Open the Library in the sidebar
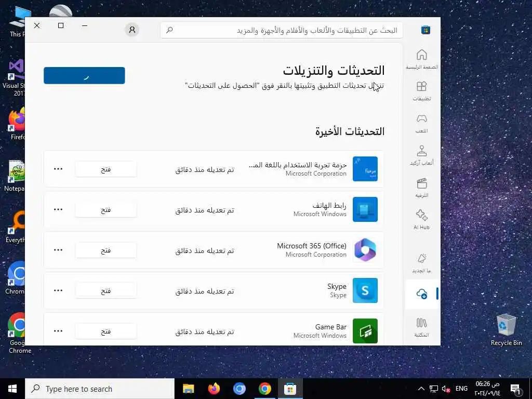532x399 pixels. coord(422,327)
